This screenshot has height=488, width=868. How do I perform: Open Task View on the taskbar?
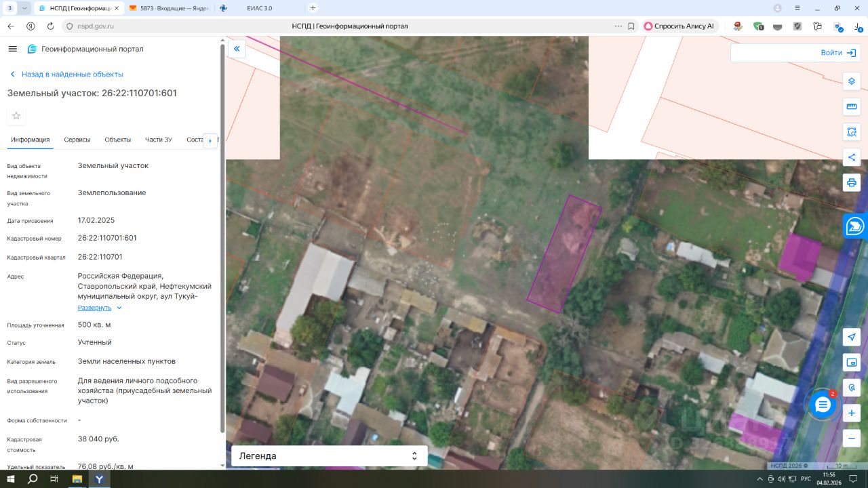pos(55,479)
